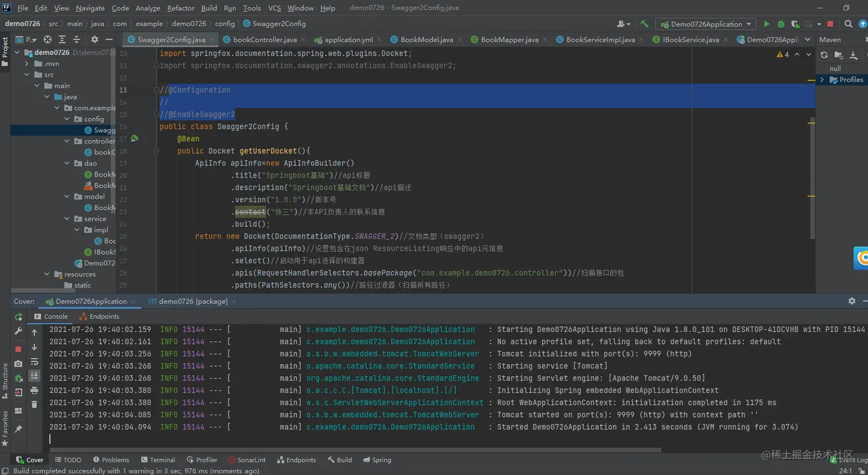Run Demo0726Application with the green play button
This screenshot has height=475, width=868.
pyautogui.click(x=766, y=24)
